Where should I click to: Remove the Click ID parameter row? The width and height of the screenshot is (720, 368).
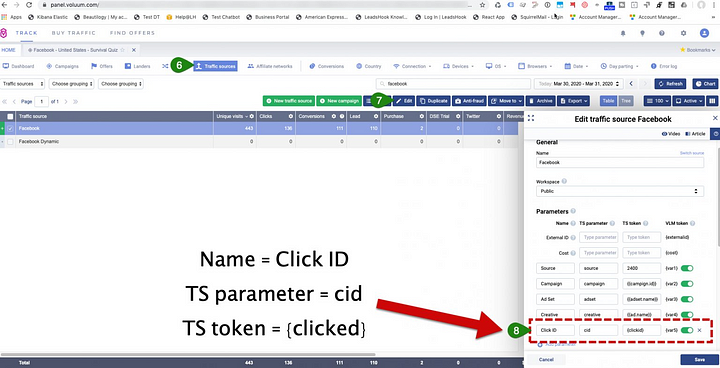pyautogui.click(x=699, y=330)
